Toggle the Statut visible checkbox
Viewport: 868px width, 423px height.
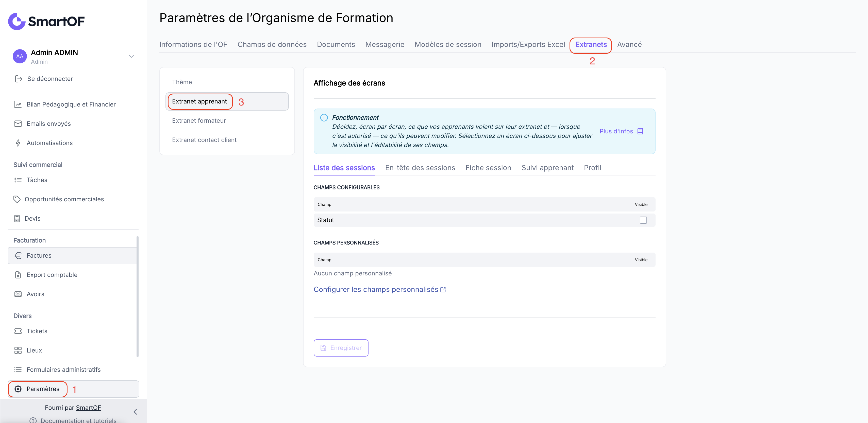pyautogui.click(x=643, y=220)
